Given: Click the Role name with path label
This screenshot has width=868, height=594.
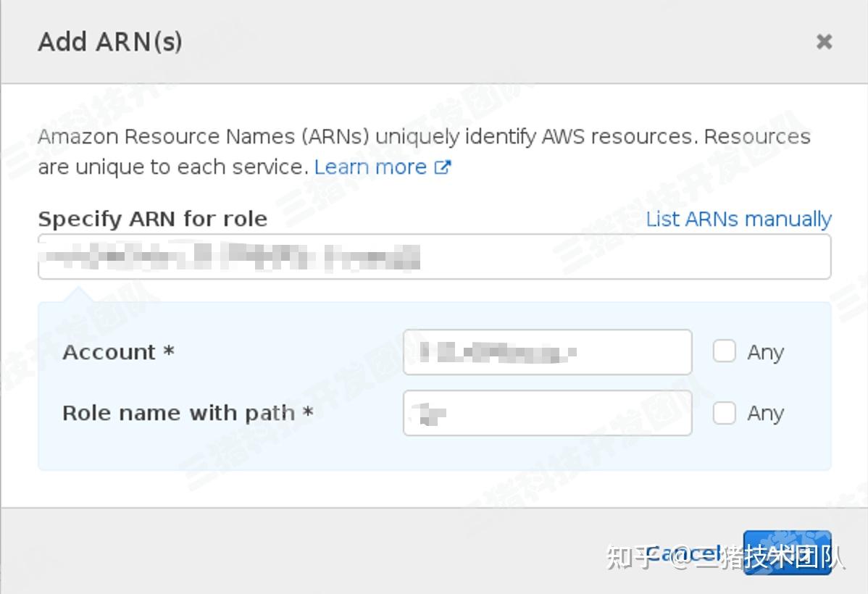Looking at the screenshot, I should click(x=187, y=412).
